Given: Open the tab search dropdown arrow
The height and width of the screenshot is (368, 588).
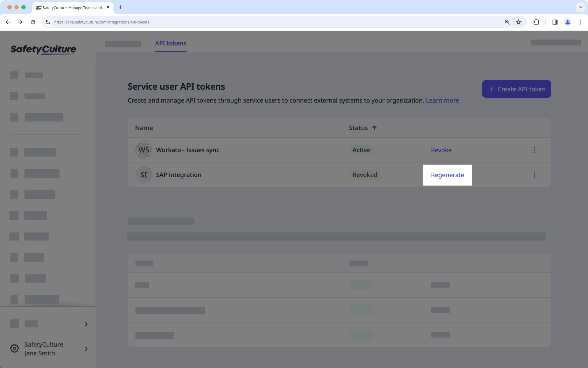Looking at the screenshot, I should click(x=580, y=7).
